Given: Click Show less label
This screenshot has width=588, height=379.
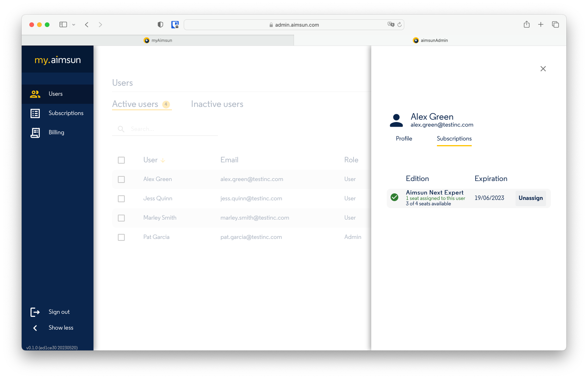Looking at the screenshot, I should (61, 328).
